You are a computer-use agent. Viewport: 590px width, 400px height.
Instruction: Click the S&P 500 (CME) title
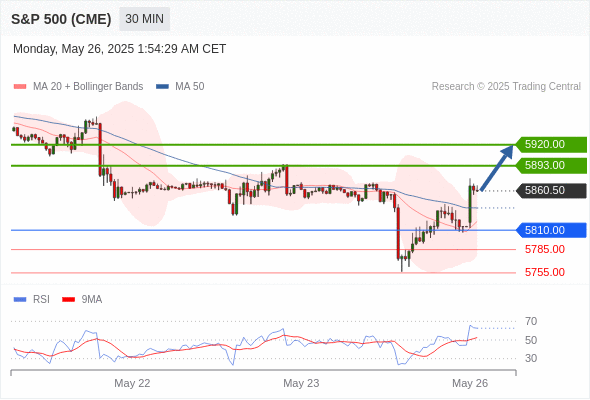[61, 19]
